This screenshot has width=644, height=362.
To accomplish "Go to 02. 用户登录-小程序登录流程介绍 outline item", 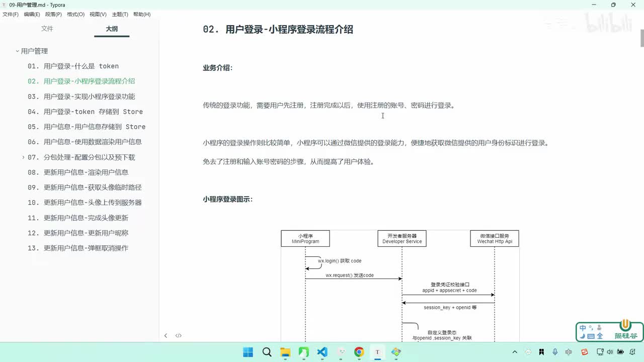I will tap(81, 81).
